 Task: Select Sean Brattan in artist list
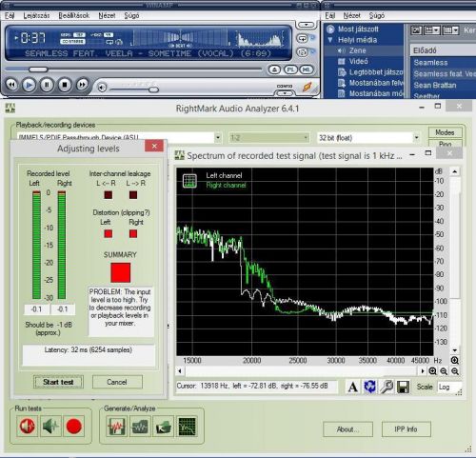(x=435, y=85)
